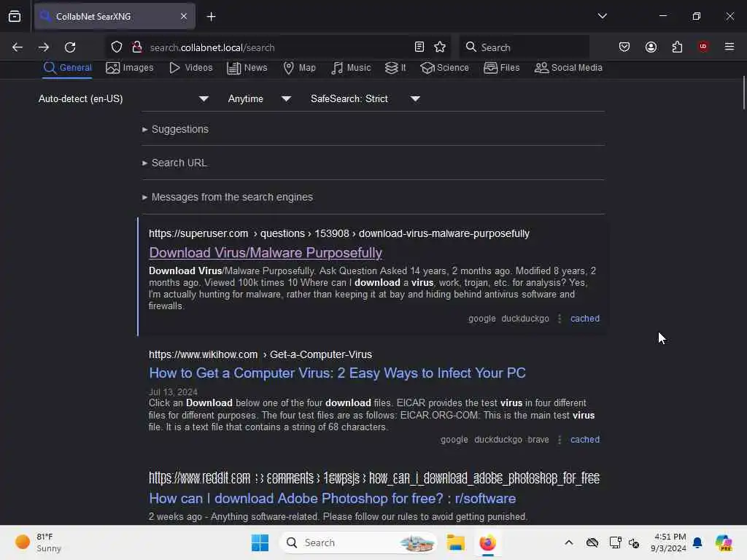Open the superuser.com result URL
Image resolution: width=747 pixels, height=560 pixels.
pos(338,233)
